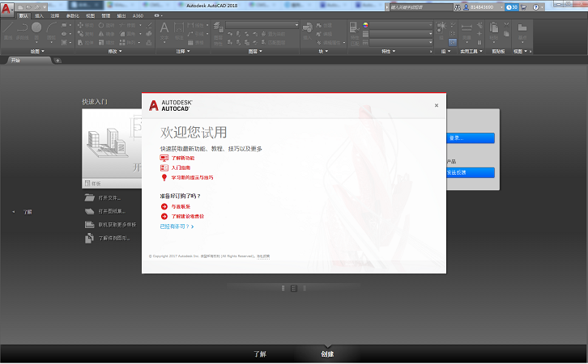The width and height of the screenshot is (588, 364).
Task: Click the 入门指南 guide icon
Action: pos(164,167)
